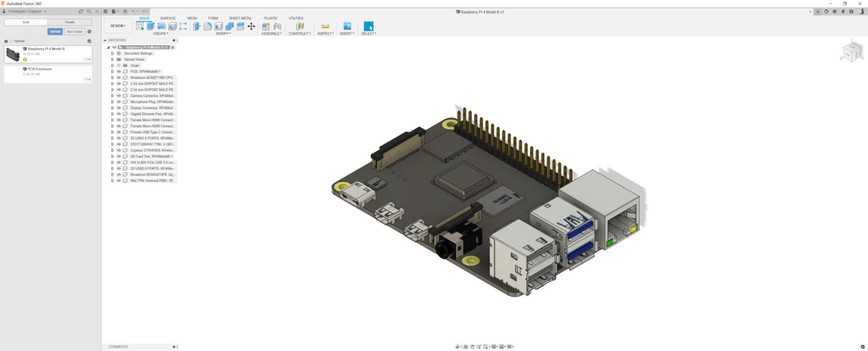Click the Upload button
The image size is (868, 351).
coord(55,32)
